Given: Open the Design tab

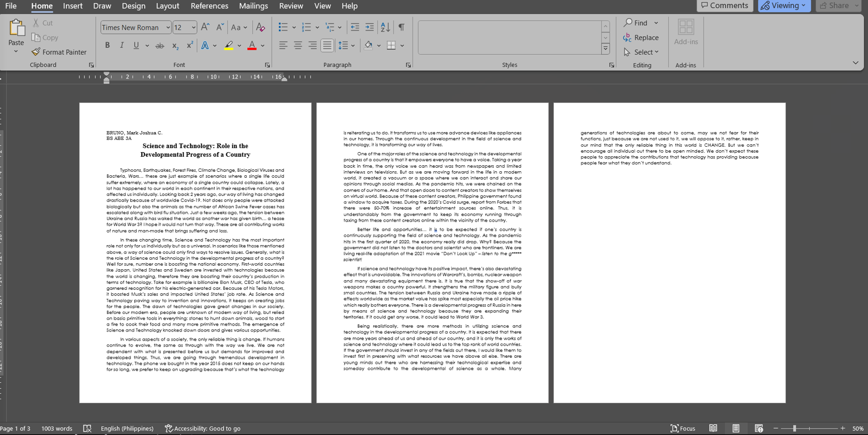Looking at the screenshot, I should pyautogui.click(x=134, y=6).
